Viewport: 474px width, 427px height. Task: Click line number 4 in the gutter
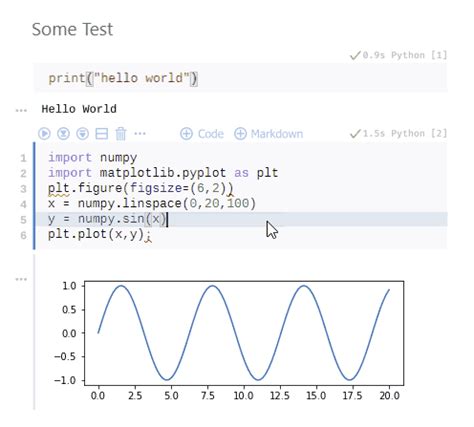tap(23, 204)
